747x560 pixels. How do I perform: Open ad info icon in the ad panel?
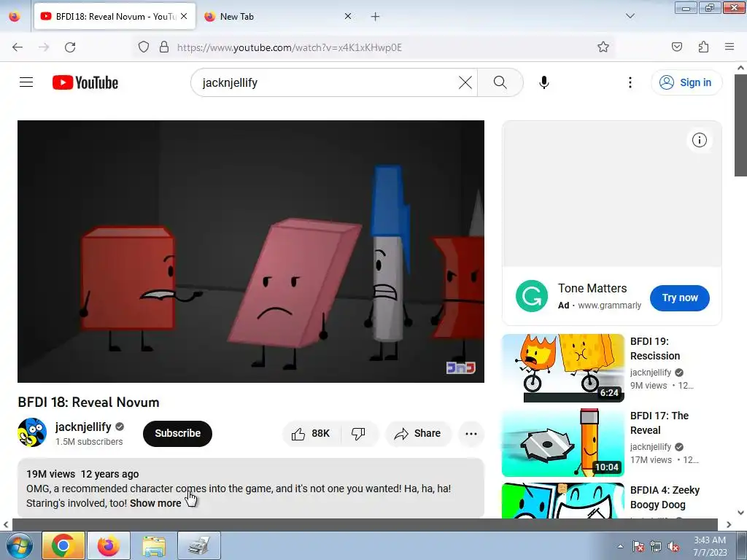(x=700, y=140)
